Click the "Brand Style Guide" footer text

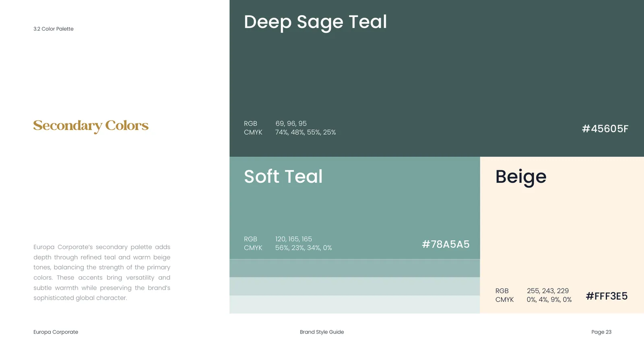coord(322,332)
